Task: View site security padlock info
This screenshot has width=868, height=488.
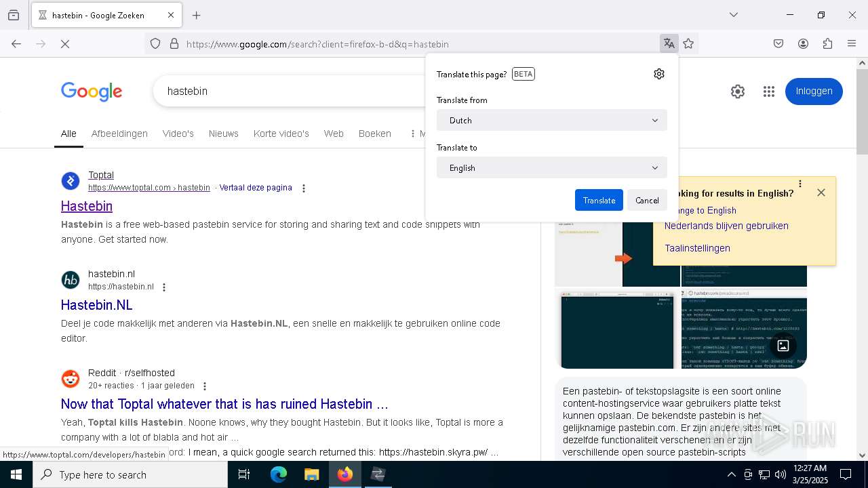Action: [174, 44]
